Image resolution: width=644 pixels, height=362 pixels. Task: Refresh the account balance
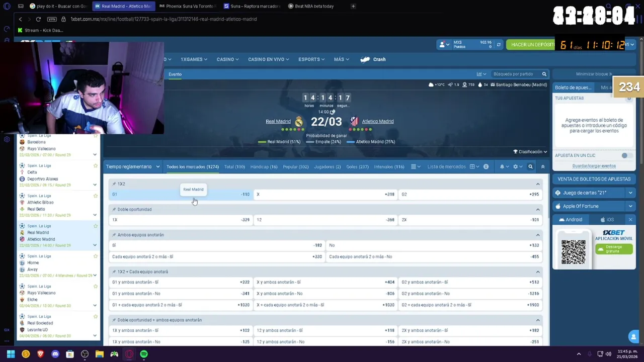click(x=499, y=45)
